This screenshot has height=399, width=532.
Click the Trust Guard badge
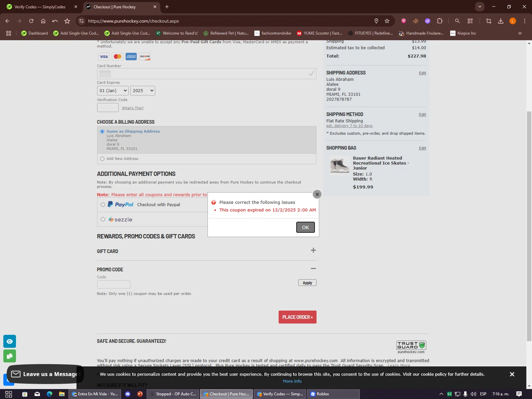pyautogui.click(x=411, y=347)
